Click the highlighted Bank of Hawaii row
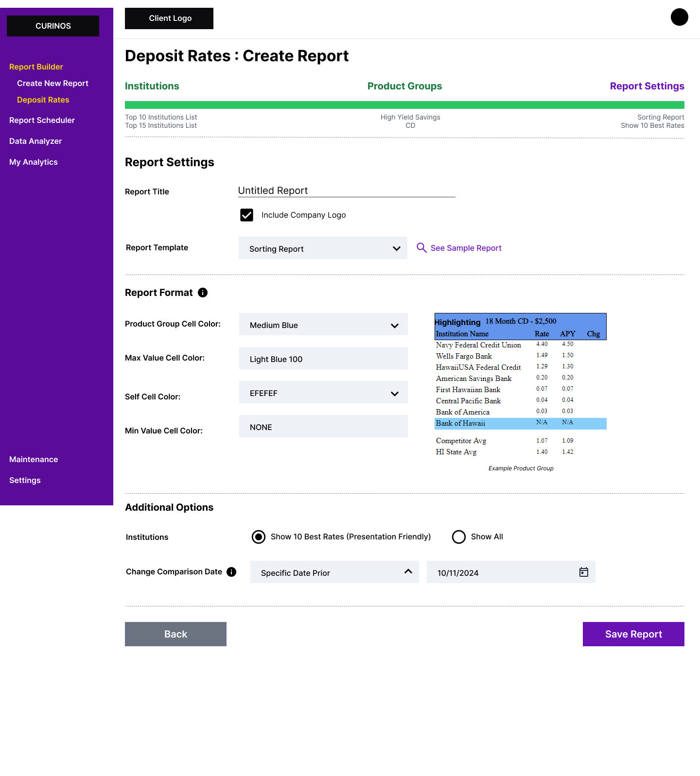The height and width of the screenshot is (776, 700). 521,423
